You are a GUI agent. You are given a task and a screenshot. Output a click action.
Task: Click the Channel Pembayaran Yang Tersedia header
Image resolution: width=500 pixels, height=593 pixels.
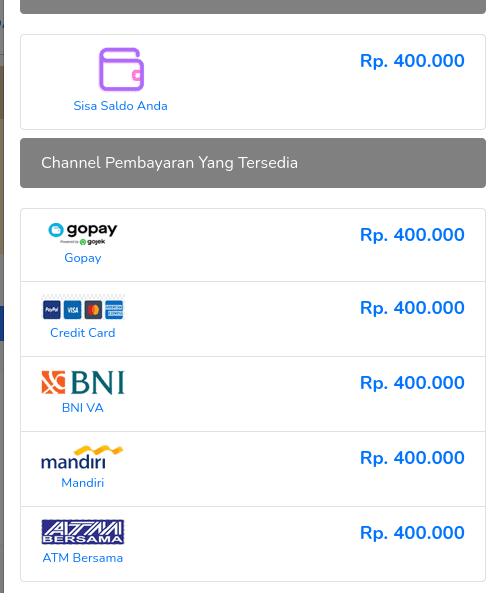point(253,163)
